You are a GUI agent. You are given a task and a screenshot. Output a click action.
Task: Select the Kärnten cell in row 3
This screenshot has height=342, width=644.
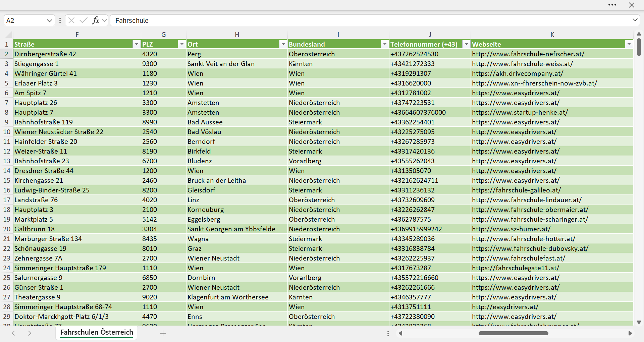(x=338, y=64)
